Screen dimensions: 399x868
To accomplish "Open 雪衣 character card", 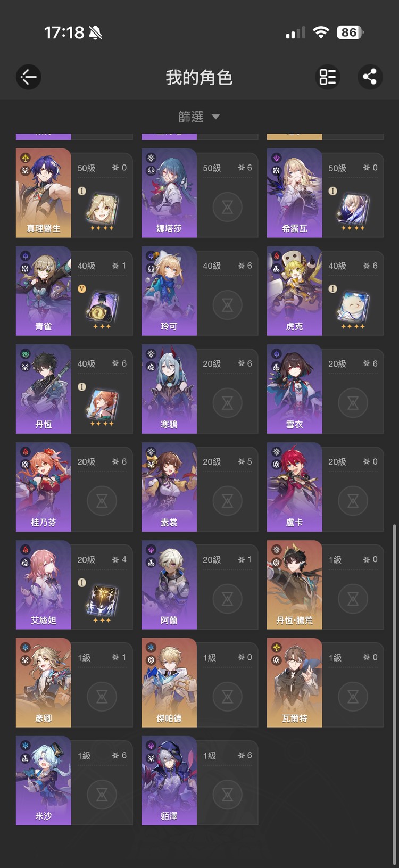I will tap(295, 389).
